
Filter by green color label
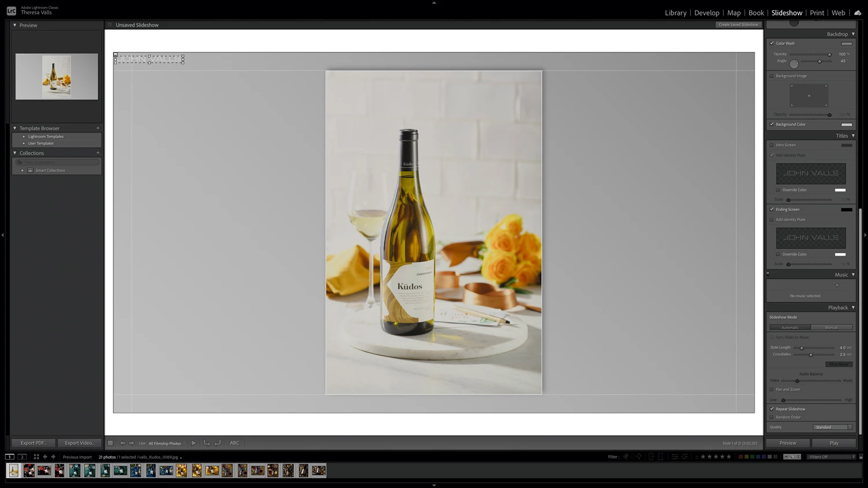[x=752, y=457]
